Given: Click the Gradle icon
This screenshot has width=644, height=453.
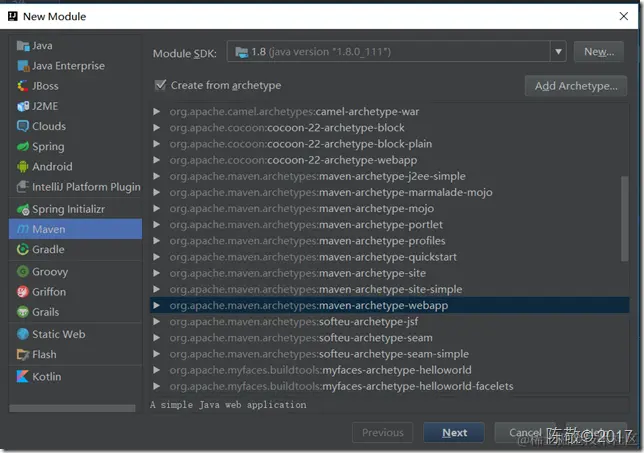Looking at the screenshot, I should [23, 249].
